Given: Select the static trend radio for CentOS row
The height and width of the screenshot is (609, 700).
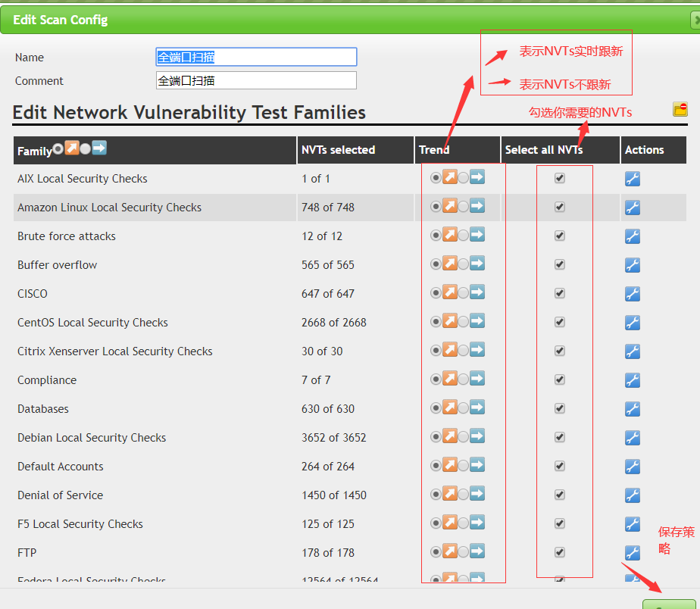Looking at the screenshot, I should [463, 322].
